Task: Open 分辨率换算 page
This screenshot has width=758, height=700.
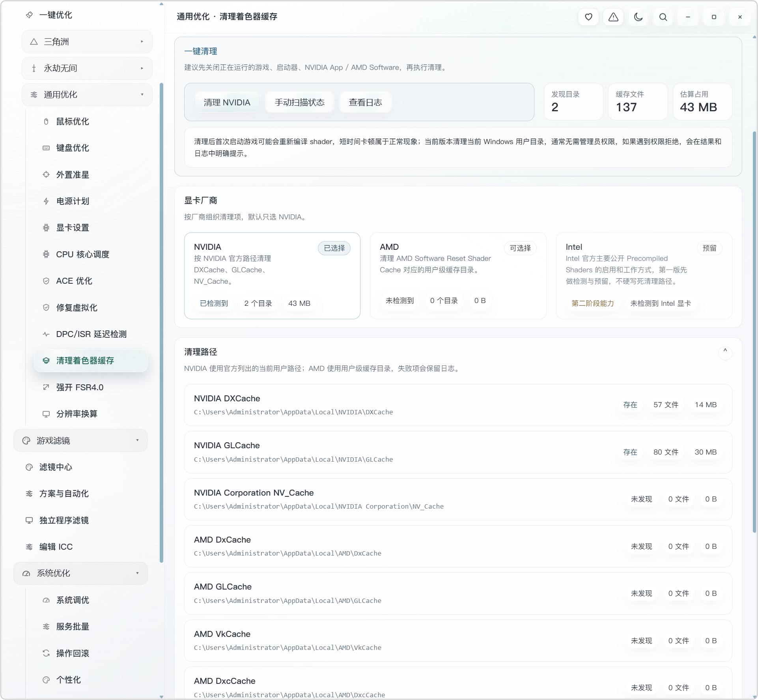Action: coord(91,414)
